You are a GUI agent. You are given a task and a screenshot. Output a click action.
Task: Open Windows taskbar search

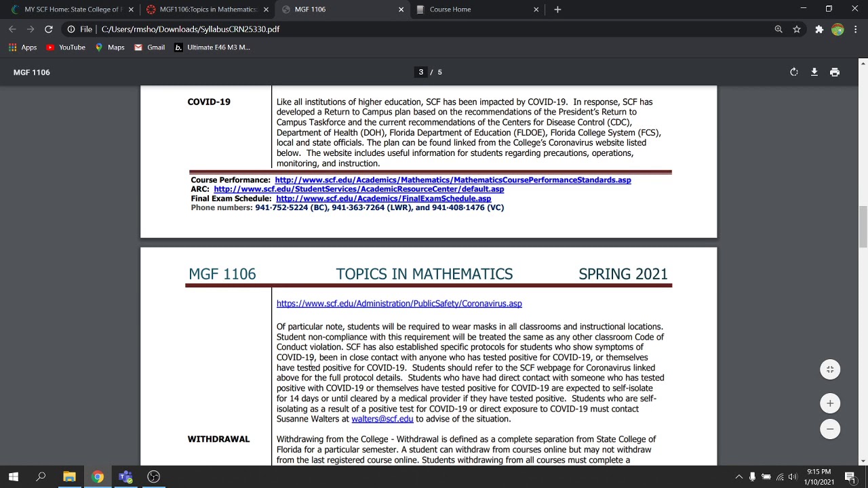click(x=41, y=476)
